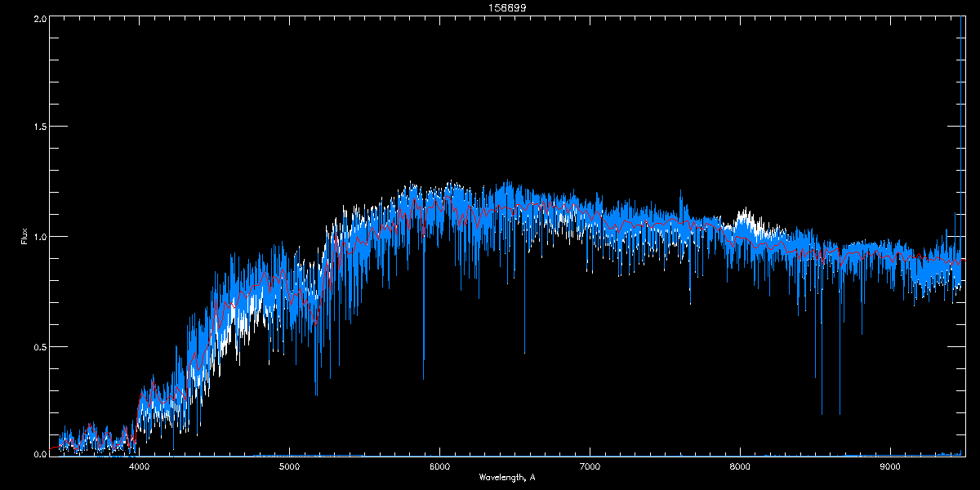Click the 0.0 y-axis tick label
Screen dimensions: 980x490
(40, 453)
